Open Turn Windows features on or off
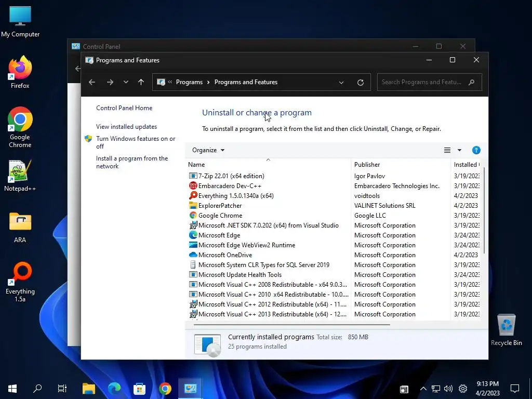Image resolution: width=532 pixels, height=399 pixels. (x=136, y=142)
